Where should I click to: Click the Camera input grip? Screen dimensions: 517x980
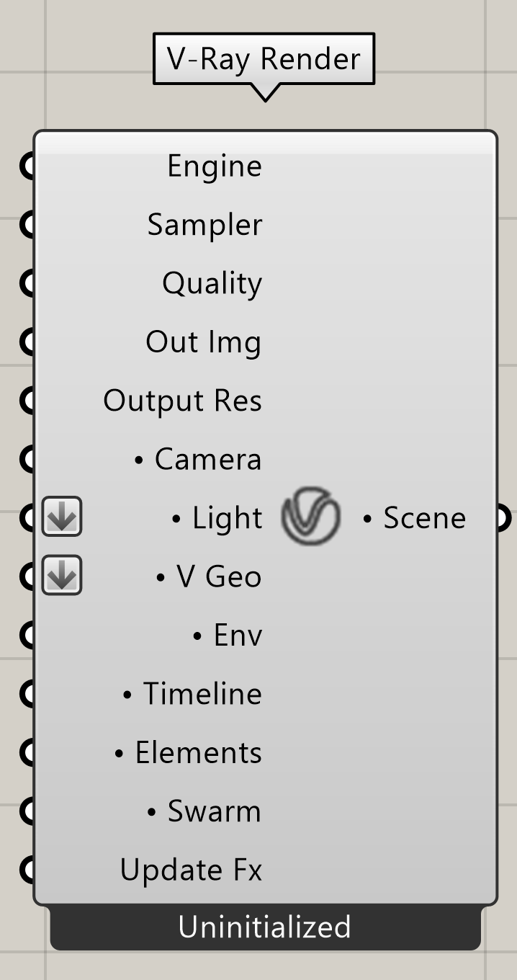(x=27, y=459)
